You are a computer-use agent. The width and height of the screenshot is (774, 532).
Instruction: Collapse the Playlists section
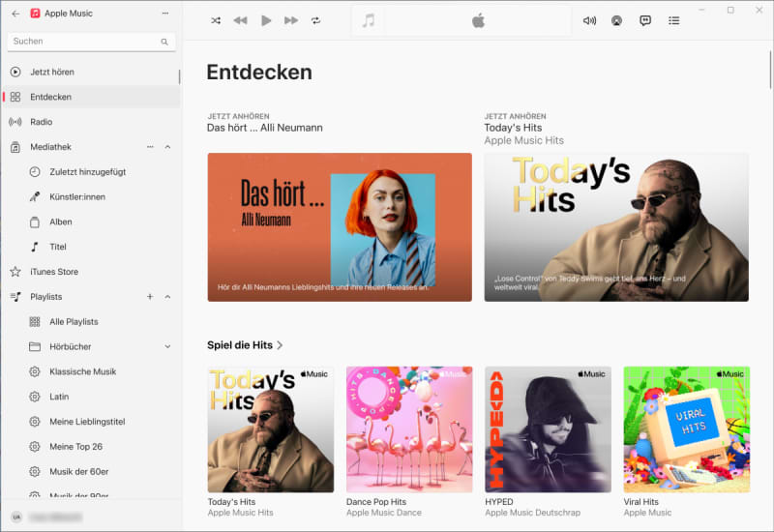pos(167,297)
